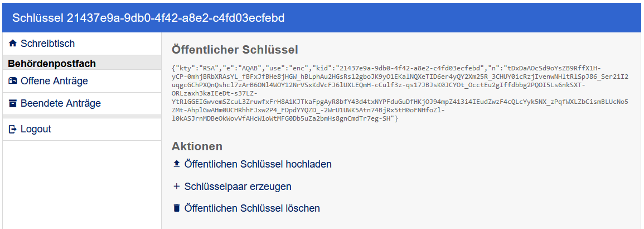Click the Schlüssel 21437e9a page title

tap(148, 18)
